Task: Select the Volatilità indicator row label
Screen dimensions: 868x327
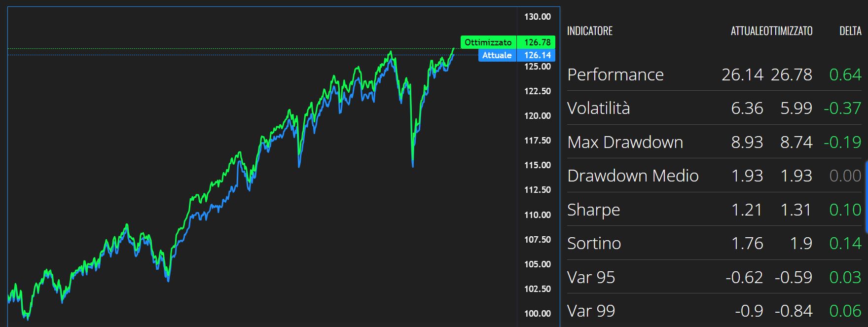Action: (598, 108)
